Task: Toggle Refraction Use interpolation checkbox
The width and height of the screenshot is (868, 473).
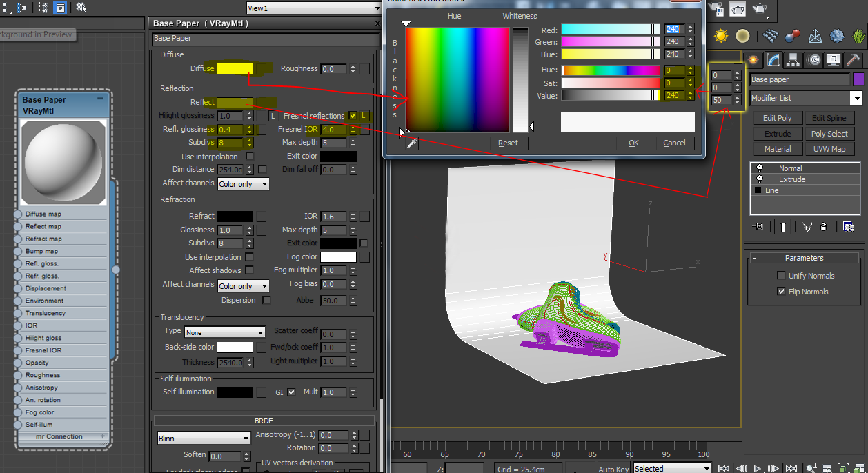Action: click(250, 257)
